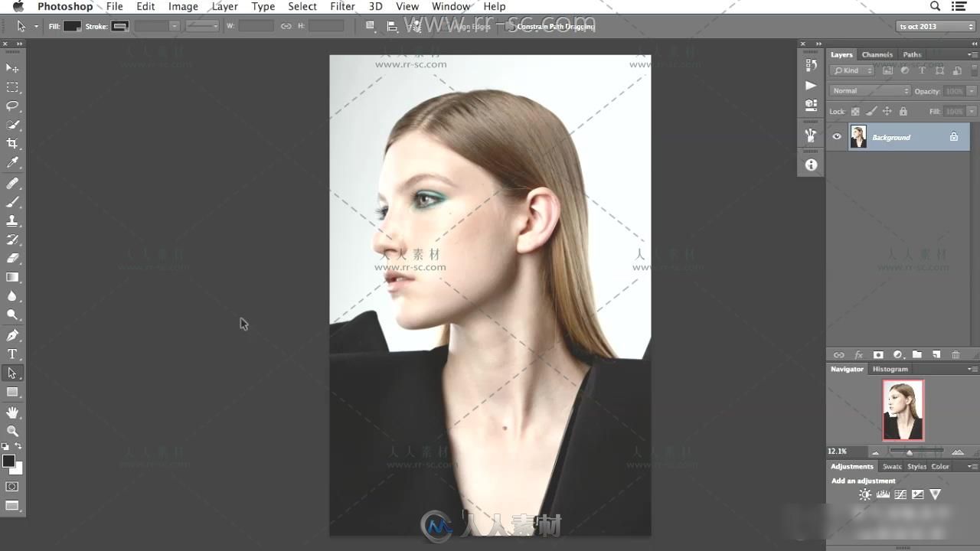Image resolution: width=980 pixels, height=551 pixels.
Task: Open the Actions panel play icon
Action: coord(811,86)
